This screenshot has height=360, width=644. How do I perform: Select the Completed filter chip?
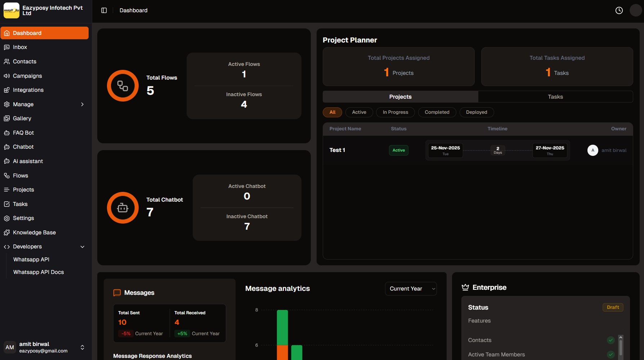click(437, 112)
